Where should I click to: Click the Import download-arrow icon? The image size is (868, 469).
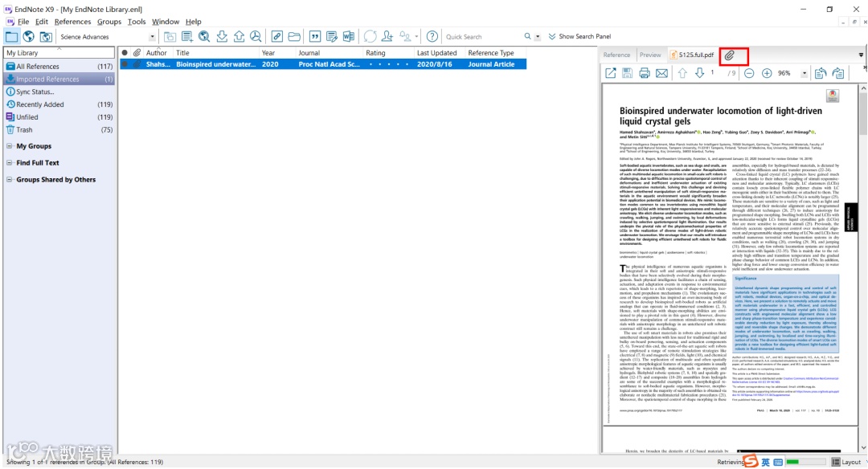click(x=222, y=36)
